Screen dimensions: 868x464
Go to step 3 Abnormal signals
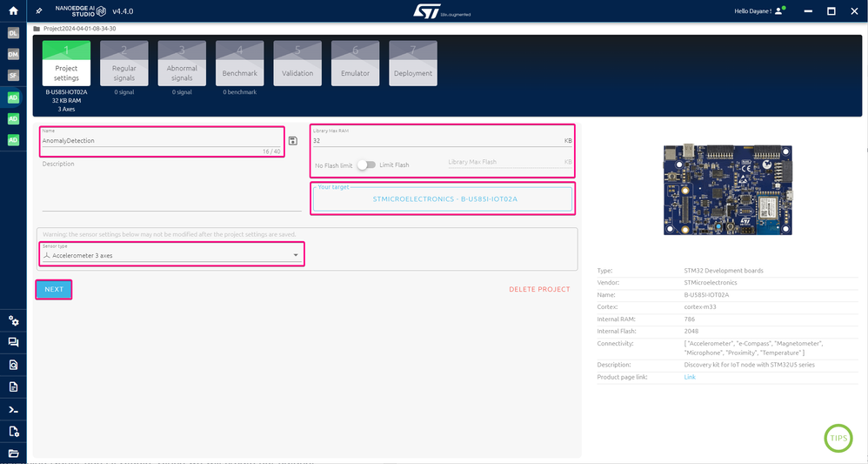click(182, 64)
